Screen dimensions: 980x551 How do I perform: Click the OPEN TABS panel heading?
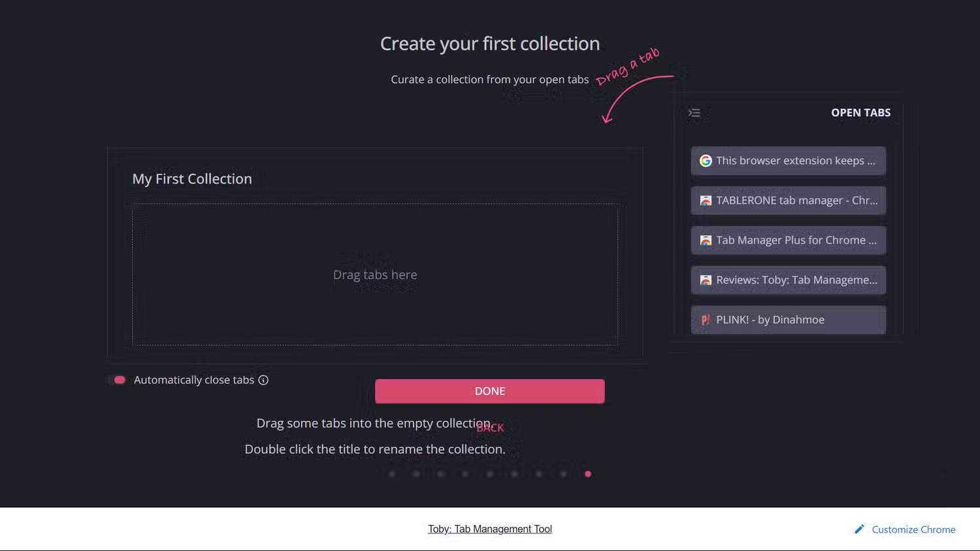click(x=860, y=113)
